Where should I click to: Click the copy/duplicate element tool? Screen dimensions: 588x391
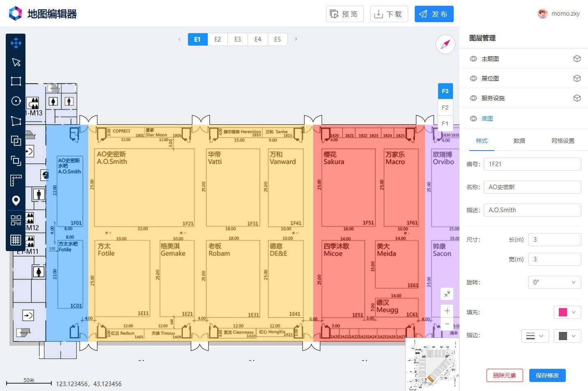16,140
